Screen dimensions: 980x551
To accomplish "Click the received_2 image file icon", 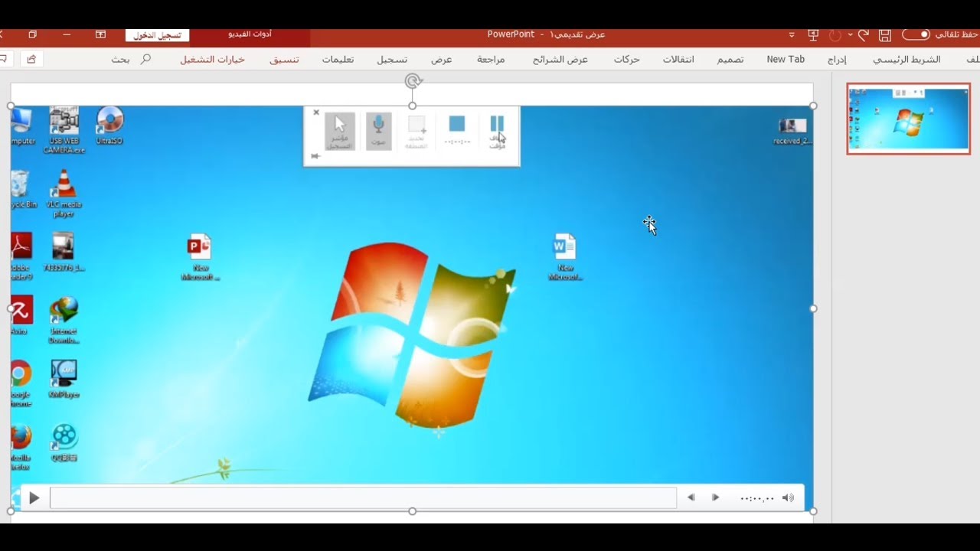I will (x=792, y=132).
